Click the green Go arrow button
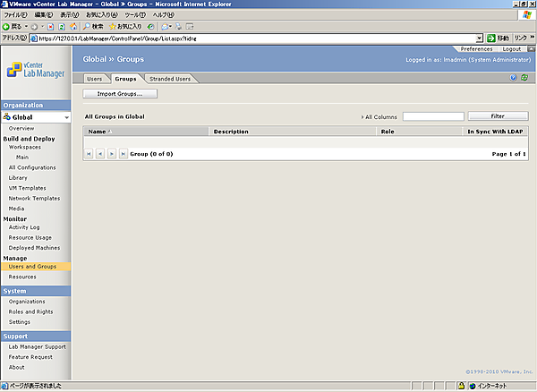The height and width of the screenshot is (392, 537). click(491, 38)
